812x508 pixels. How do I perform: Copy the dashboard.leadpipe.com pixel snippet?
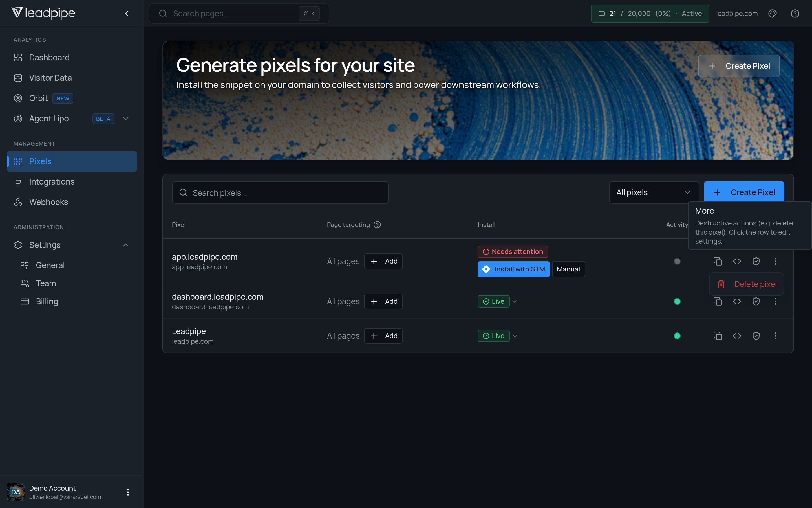(718, 301)
